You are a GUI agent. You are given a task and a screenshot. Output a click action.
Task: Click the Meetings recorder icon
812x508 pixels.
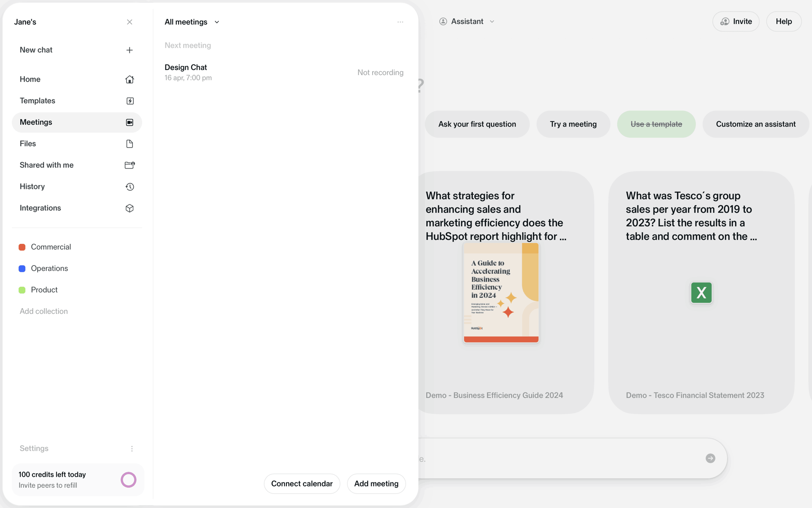pyautogui.click(x=129, y=122)
